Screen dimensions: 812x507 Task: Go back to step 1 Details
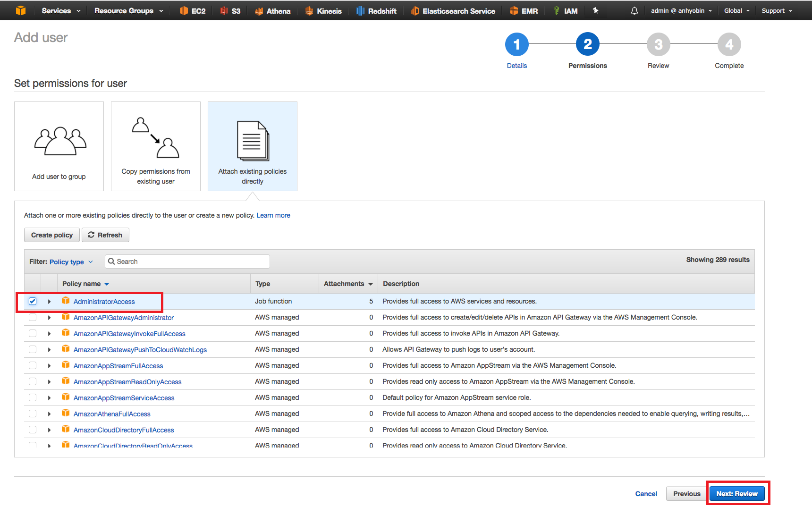coord(516,44)
